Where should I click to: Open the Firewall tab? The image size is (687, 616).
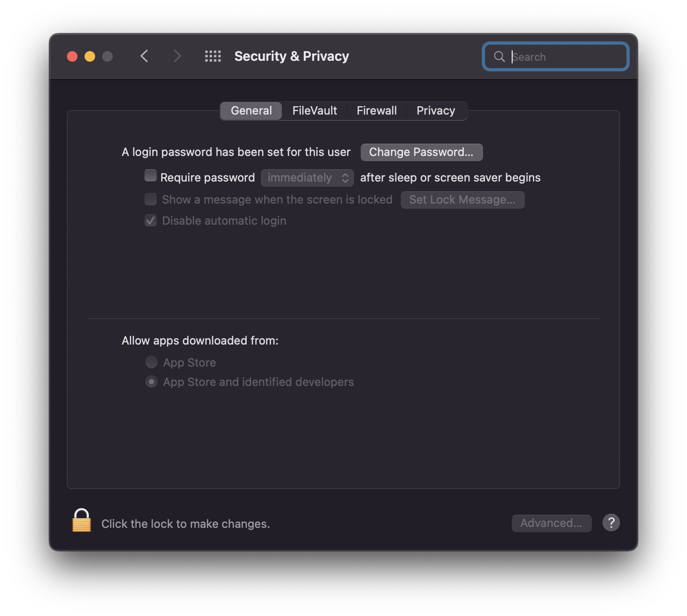377,111
